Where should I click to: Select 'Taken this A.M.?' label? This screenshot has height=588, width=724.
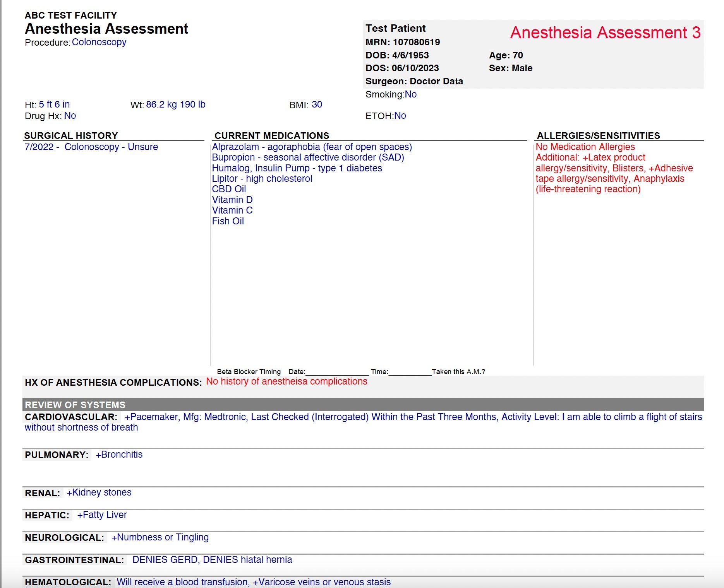(458, 372)
